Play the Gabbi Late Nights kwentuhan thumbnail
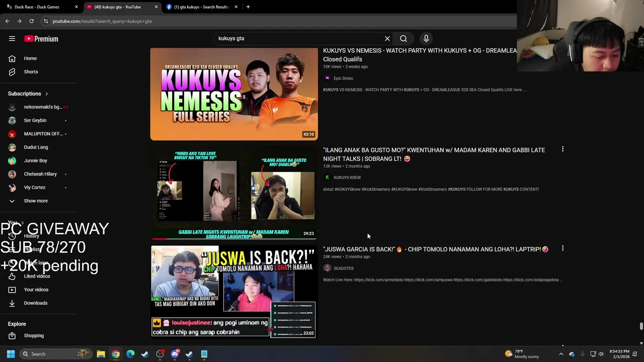This screenshot has width=644, height=362. point(234,193)
